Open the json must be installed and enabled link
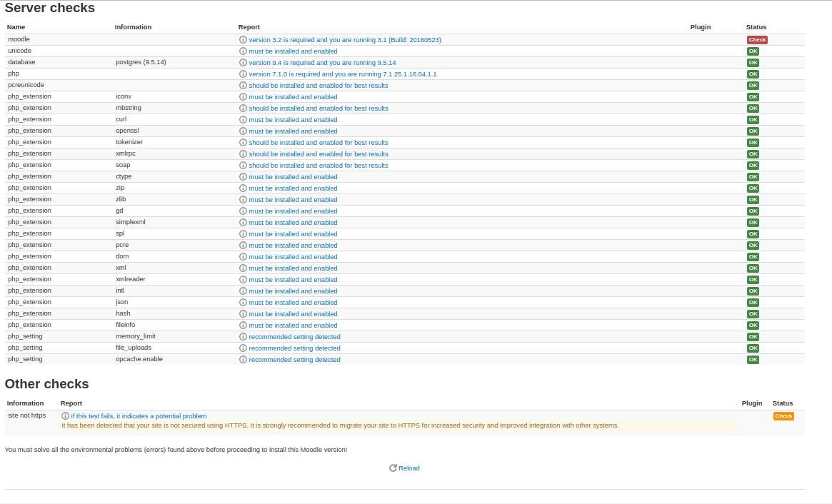Viewport: 832px width, 504px height. pos(293,303)
